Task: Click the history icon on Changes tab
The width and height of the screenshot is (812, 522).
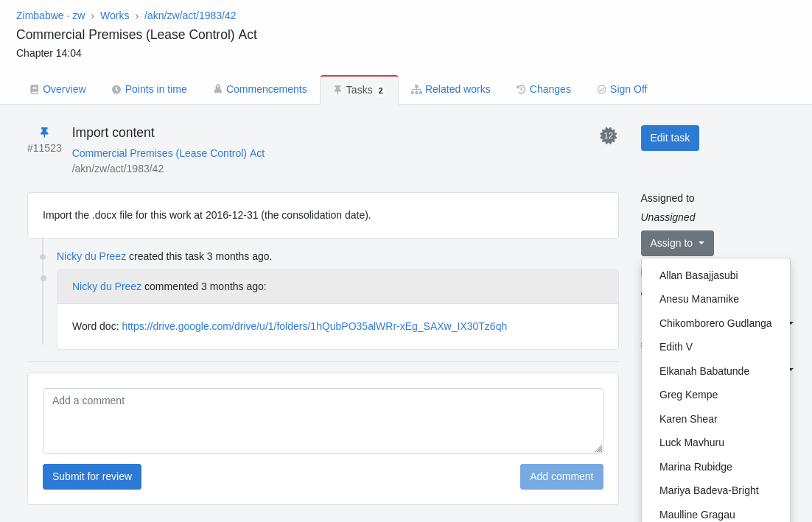Action: (521, 90)
